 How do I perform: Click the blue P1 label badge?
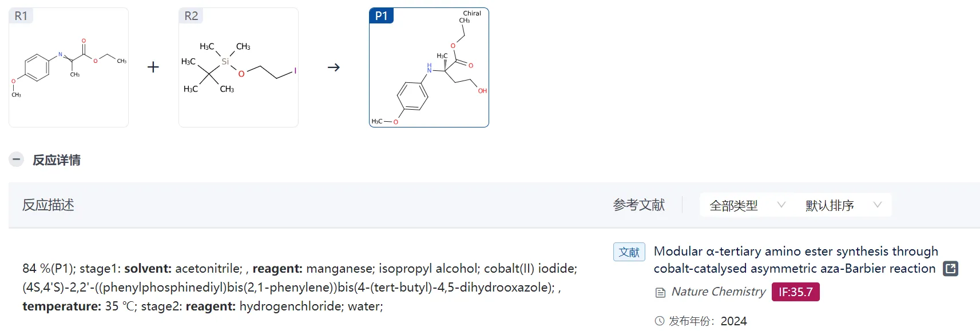[x=382, y=16]
